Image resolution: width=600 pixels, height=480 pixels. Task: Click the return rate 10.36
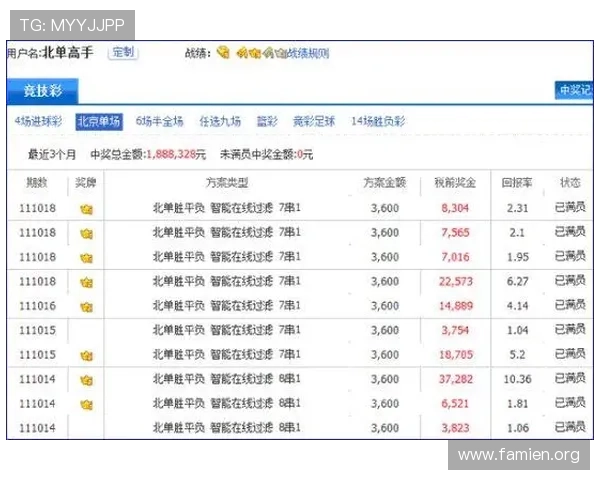[x=517, y=379]
